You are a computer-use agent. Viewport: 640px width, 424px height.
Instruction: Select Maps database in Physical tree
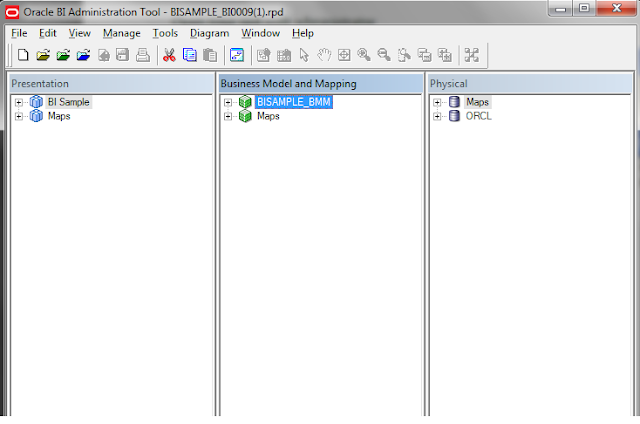pyautogui.click(x=478, y=102)
